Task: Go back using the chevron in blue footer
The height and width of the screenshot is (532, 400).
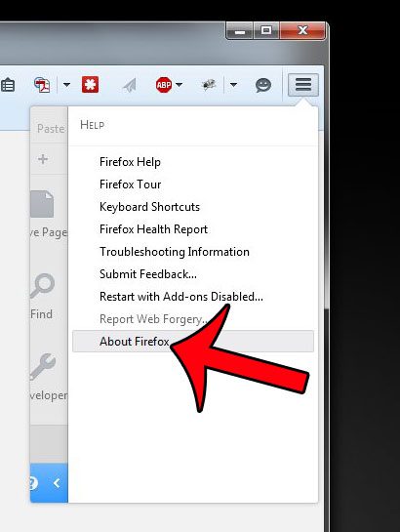Action: [x=57, y=483]
